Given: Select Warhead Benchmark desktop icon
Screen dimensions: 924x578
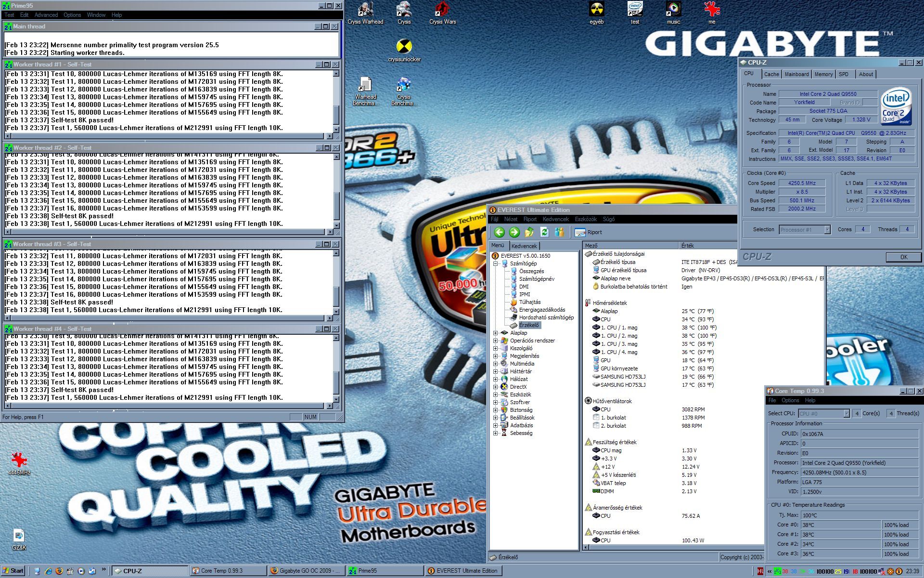Looking at the screenshot, I should click(x=365, y=92).
